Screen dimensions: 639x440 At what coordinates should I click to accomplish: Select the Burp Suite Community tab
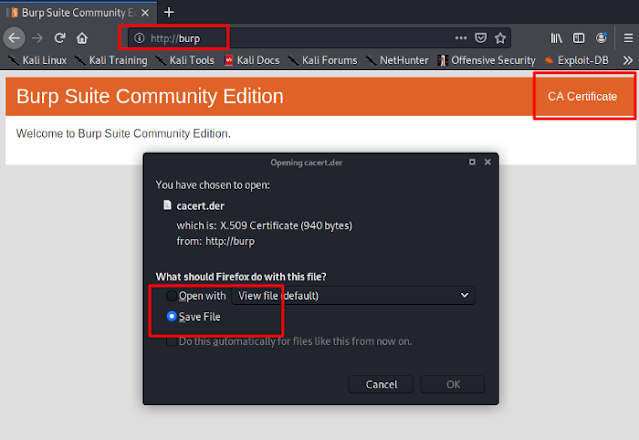point(79,13)
